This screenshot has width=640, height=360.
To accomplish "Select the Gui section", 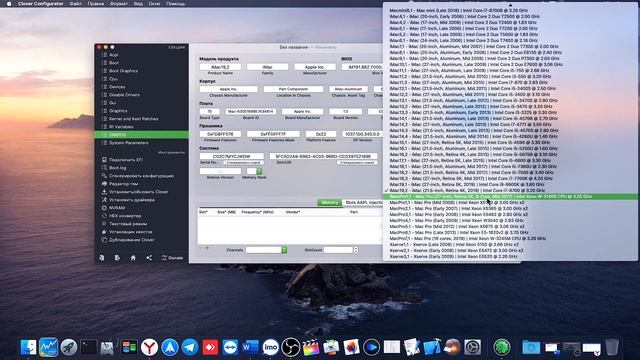I will [113, 103].
